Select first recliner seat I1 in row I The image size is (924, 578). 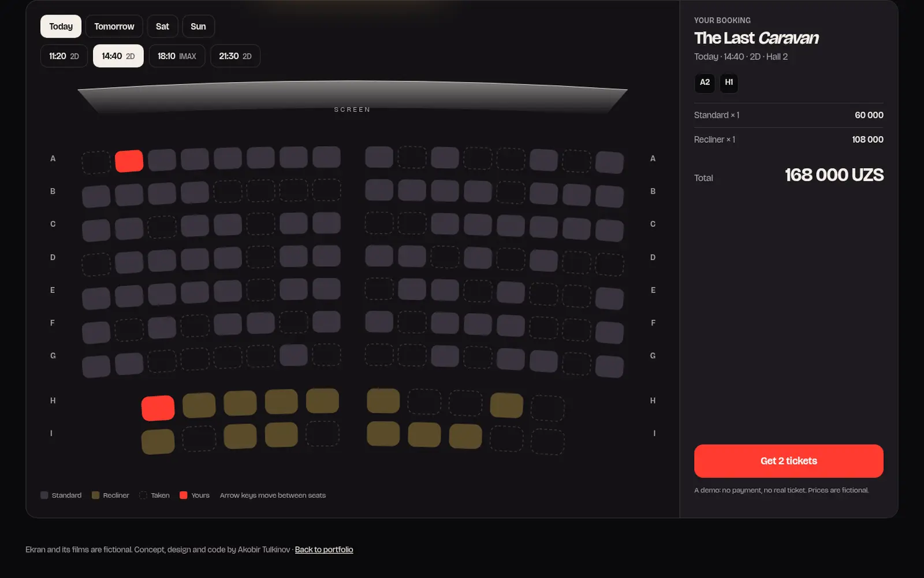click(158, 442)
